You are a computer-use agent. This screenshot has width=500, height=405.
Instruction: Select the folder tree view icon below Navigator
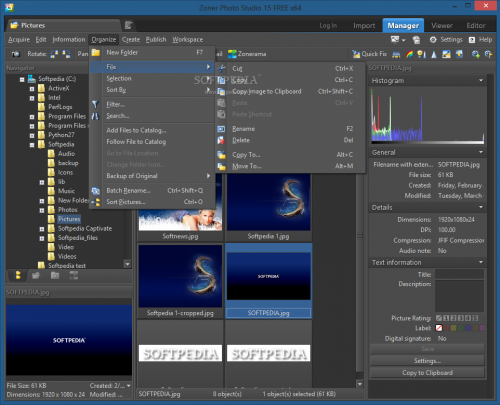coord(18,275)
